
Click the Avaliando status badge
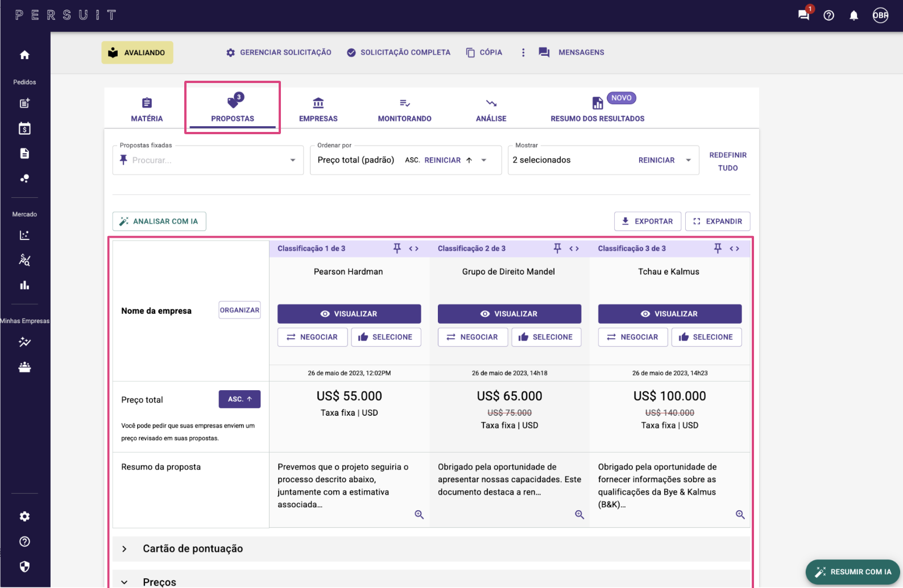(x=138, y=52)
